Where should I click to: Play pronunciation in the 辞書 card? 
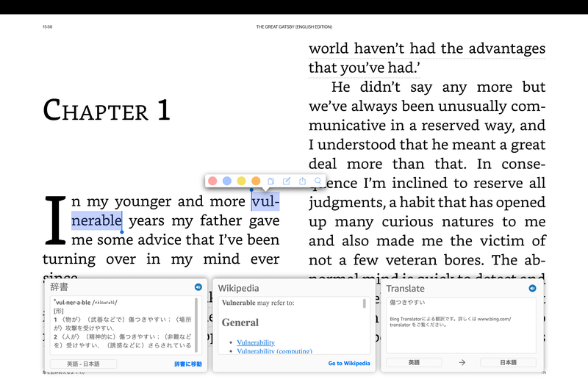pyautogui.click(x=198, y=287)
